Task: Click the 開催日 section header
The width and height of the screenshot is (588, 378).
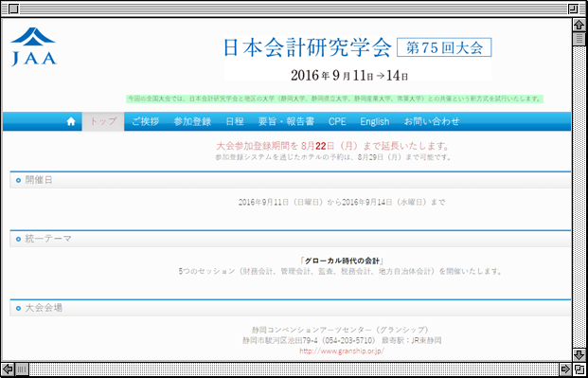Action: pos(291,180)
